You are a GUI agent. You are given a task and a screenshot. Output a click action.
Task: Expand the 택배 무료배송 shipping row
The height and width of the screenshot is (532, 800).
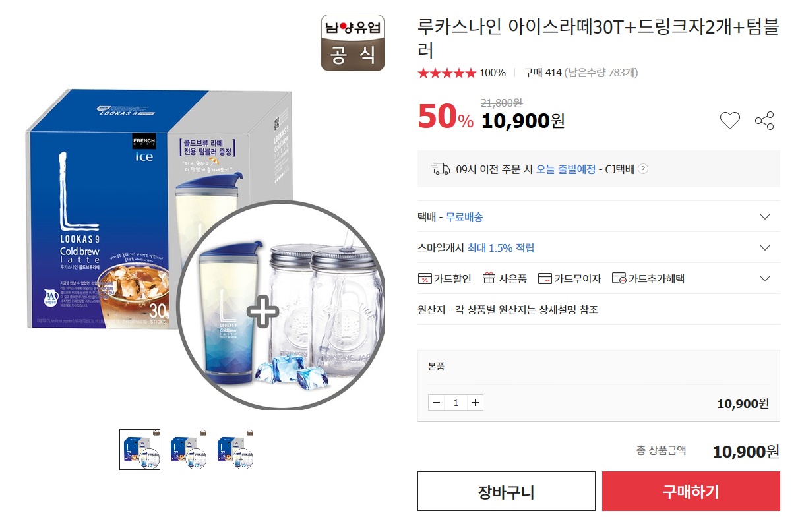tap(598, 217)
